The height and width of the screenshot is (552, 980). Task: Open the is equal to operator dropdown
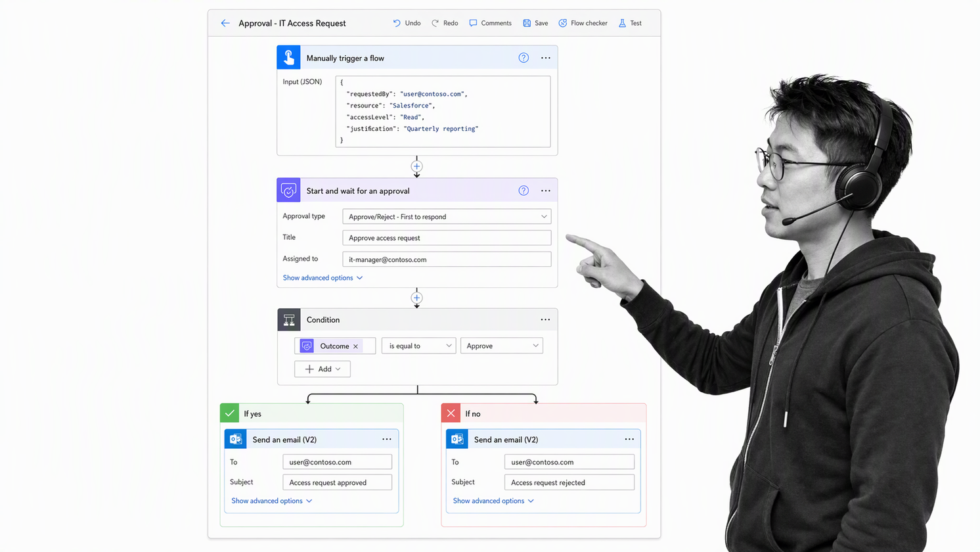[418, 346]
